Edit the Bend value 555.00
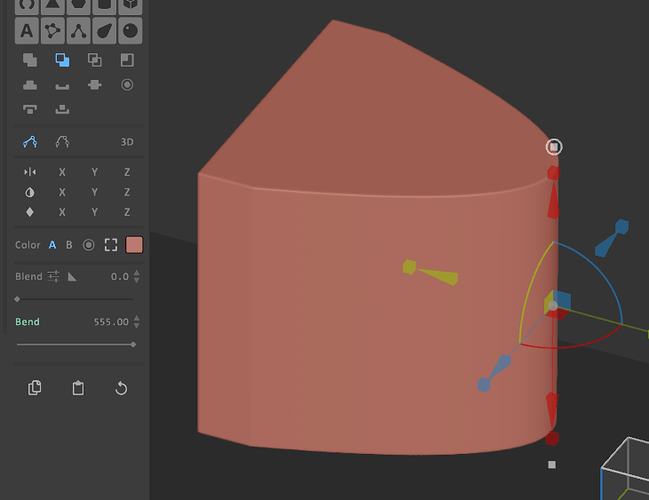Viewport: 649px width, 500px height. [111, 322]
